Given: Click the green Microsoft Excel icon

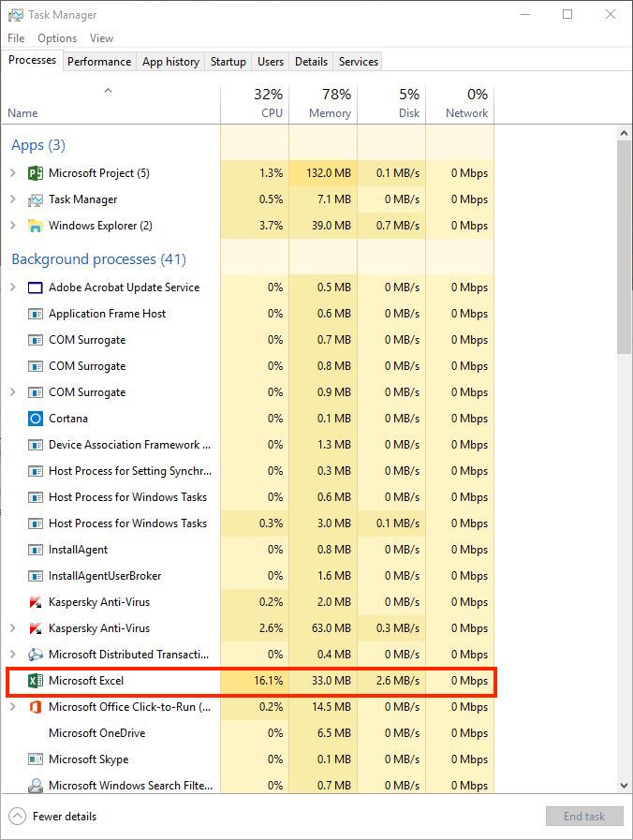Looking at the screenshot, I should (36, 681).
